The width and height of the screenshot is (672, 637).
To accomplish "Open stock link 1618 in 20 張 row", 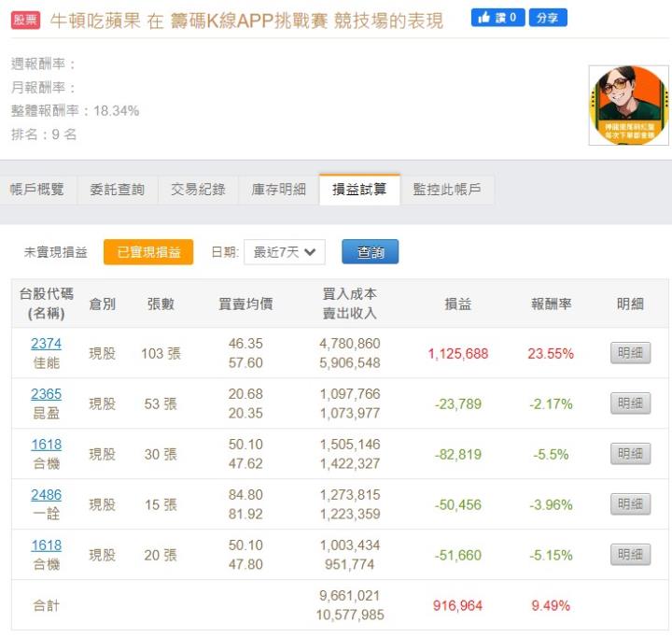I will point(47,545).
